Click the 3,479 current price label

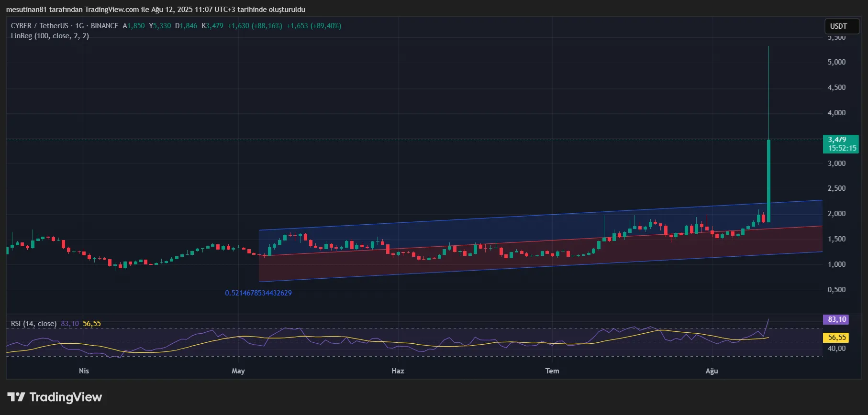pyautogui.click(x=841, y=144)
